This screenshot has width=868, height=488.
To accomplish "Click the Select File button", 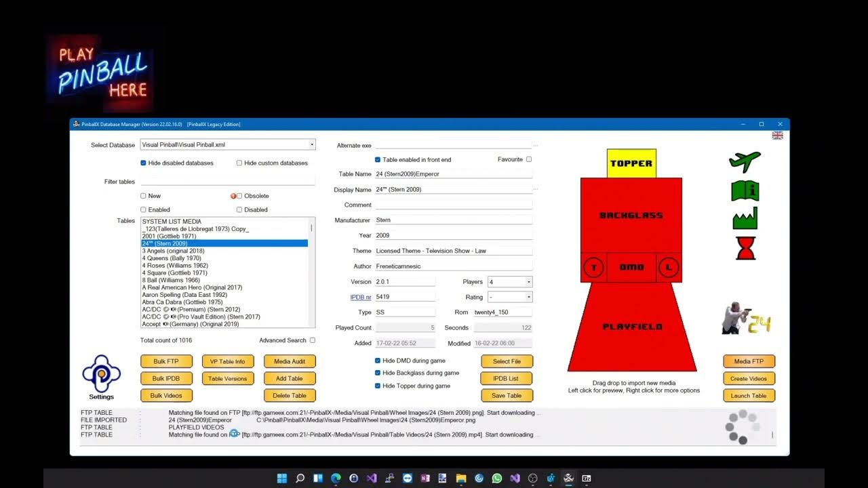I will (x=507, y=361).
